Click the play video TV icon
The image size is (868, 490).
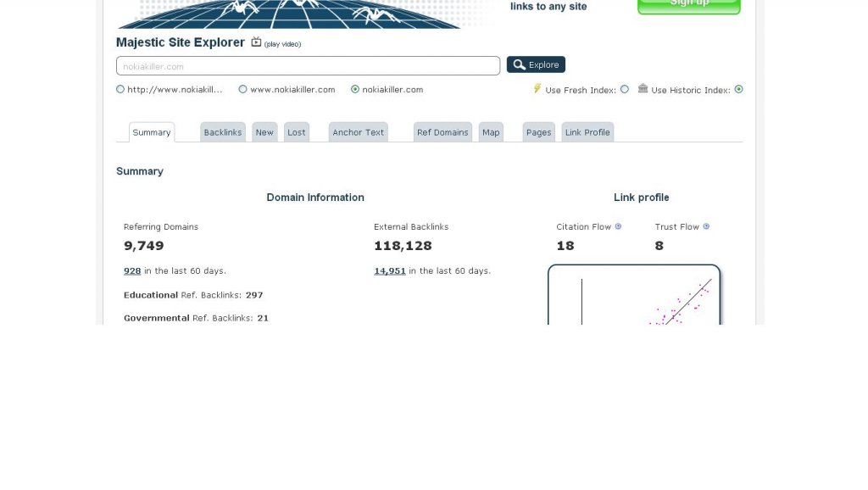(x=256, y=42)
